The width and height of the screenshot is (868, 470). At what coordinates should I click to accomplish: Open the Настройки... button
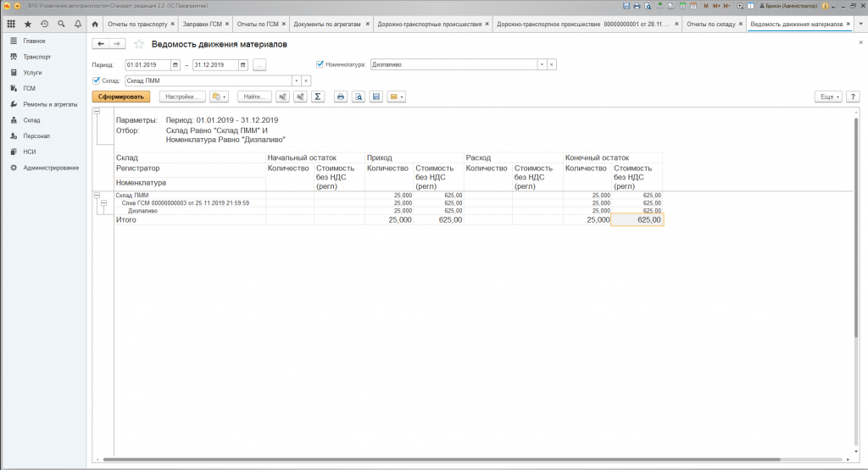[x=182, y=97]
